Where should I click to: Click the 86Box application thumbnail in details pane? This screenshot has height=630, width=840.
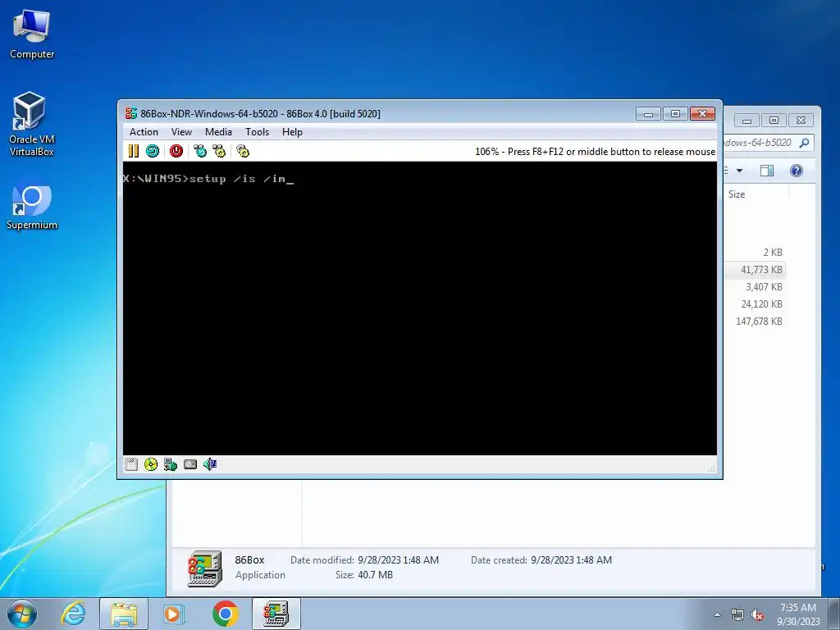coord(204,568)
